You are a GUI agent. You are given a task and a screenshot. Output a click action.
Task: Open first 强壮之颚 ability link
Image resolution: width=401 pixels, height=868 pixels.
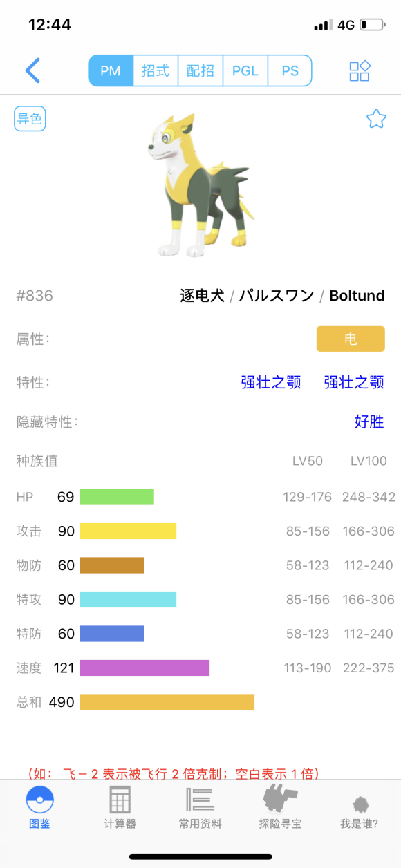(x=271, y=382)
